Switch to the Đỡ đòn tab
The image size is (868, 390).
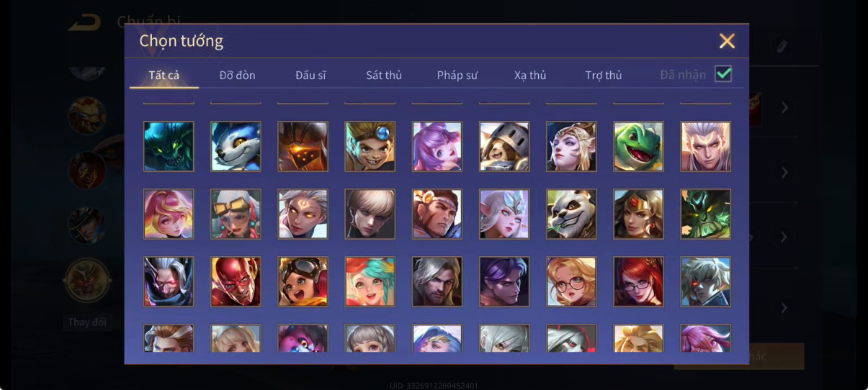point(238,75)
